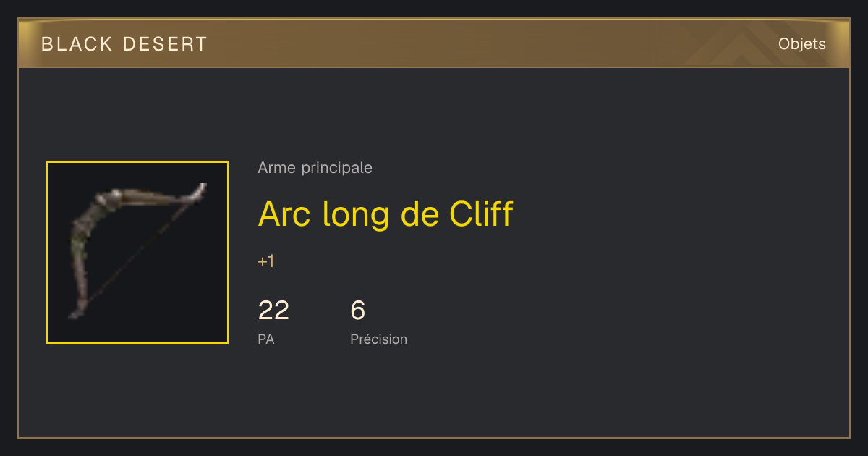
Task: Open the BLACK DESERT header title
Action: coord(124,44)
